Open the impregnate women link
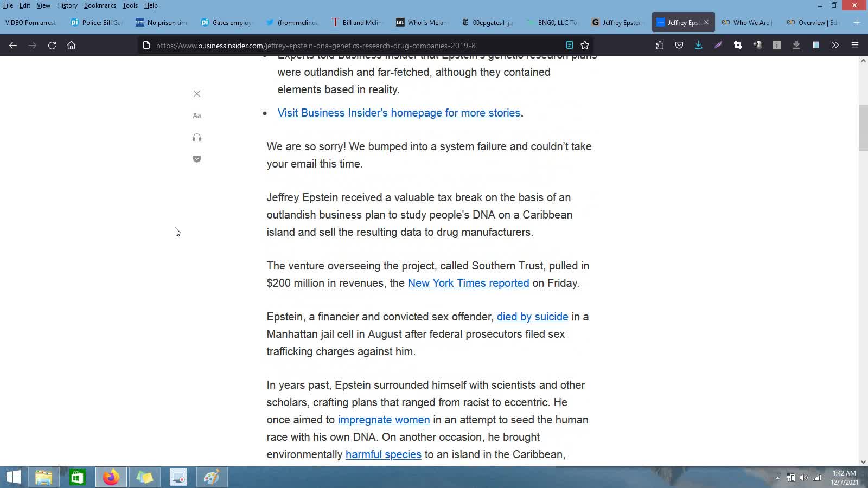Screen dimensions: 868x488 point(384,420)
